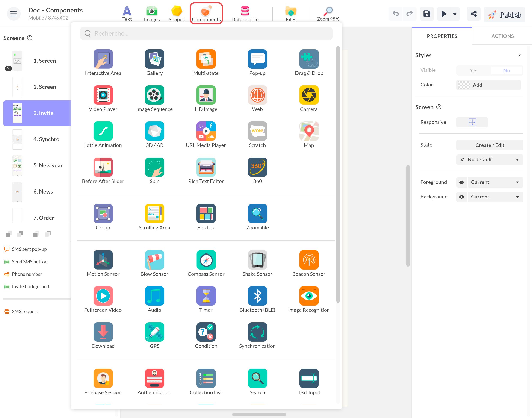
Task: Open the hamburger main menu
Action: (14, 14)
